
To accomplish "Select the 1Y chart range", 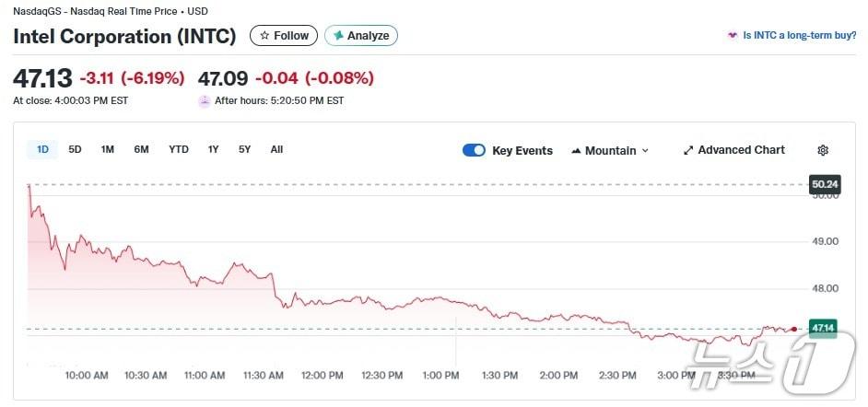I will (214, 149).
